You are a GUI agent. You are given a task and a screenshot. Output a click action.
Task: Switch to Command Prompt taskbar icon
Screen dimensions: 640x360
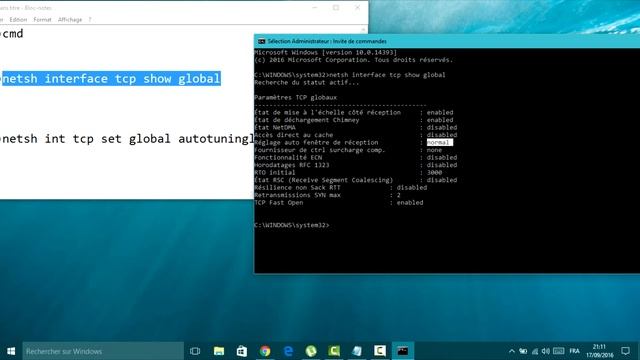[x=403, y=351]
